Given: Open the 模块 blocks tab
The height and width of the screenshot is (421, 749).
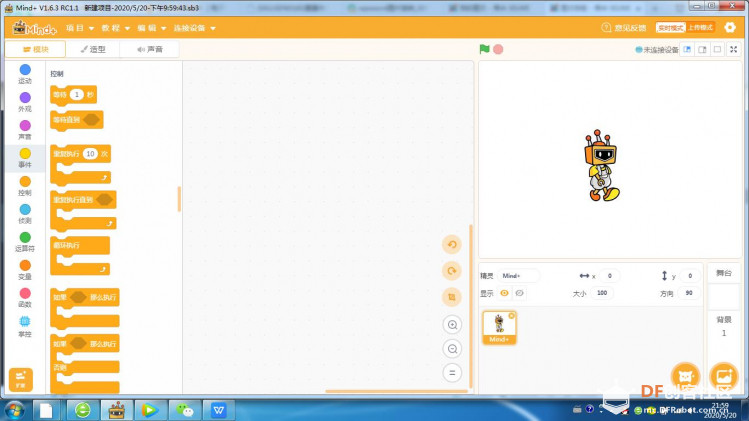Looking at the screenshot, I should coord(35,49).
